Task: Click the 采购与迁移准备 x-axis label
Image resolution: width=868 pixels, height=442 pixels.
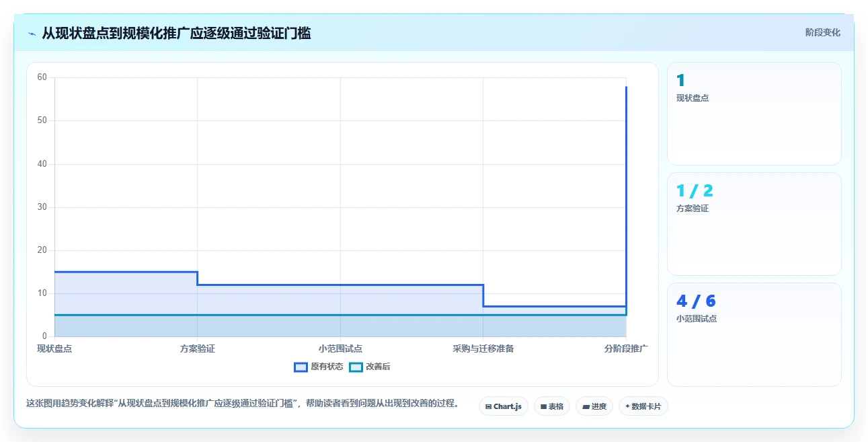Action: [483, 348]
